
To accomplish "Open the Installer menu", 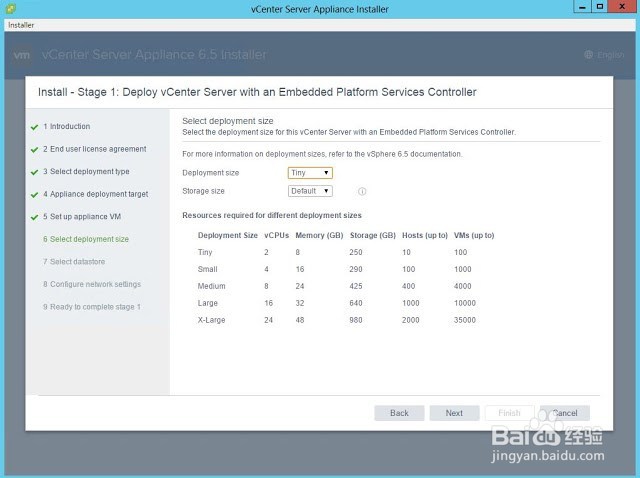I will pyautogui.click(x=21, y=25).
